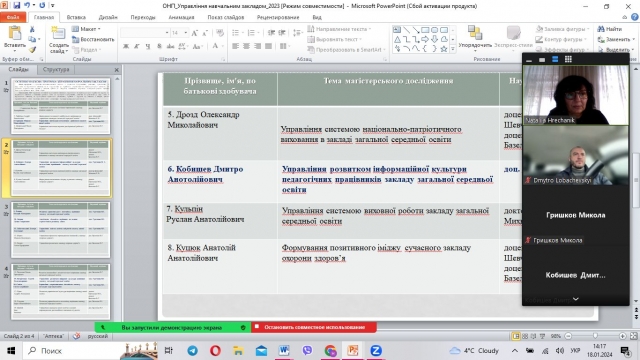Click the Find (Найти) binoculars icon
Viewport: 640px width, 360px height.
coord(601,29)
